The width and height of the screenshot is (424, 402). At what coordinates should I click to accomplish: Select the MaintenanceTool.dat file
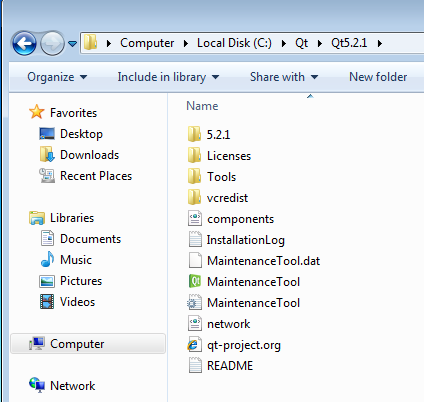pyautogui.click(x=254, y=261)
